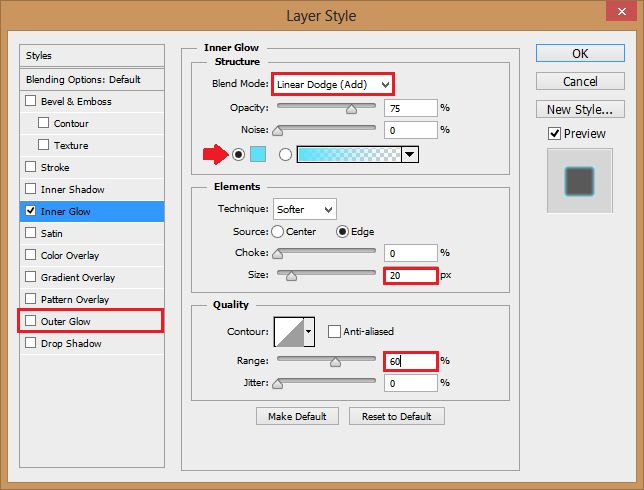Click the cyan glow color swatch
644x490 pixels.
pyautogui.click(x=258, y=155)
